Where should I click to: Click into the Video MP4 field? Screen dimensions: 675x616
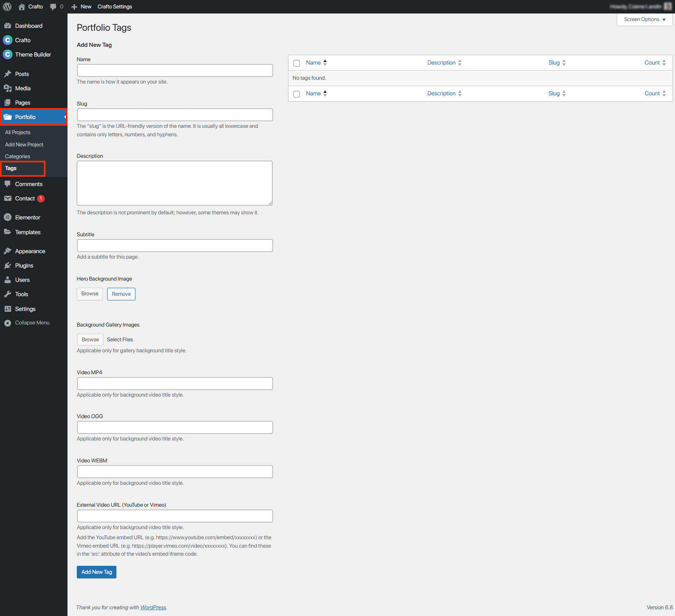point(175,384)
